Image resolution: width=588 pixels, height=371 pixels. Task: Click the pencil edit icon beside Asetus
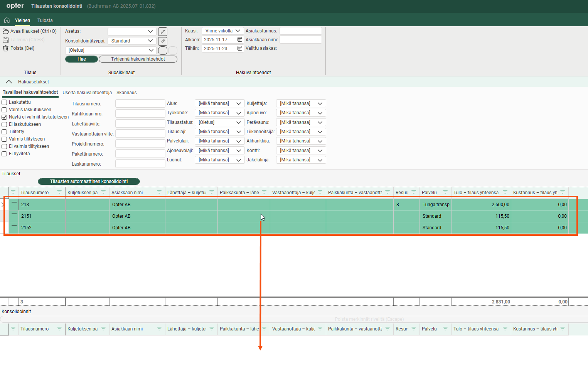pyautogui.click(x=163, y=32)
